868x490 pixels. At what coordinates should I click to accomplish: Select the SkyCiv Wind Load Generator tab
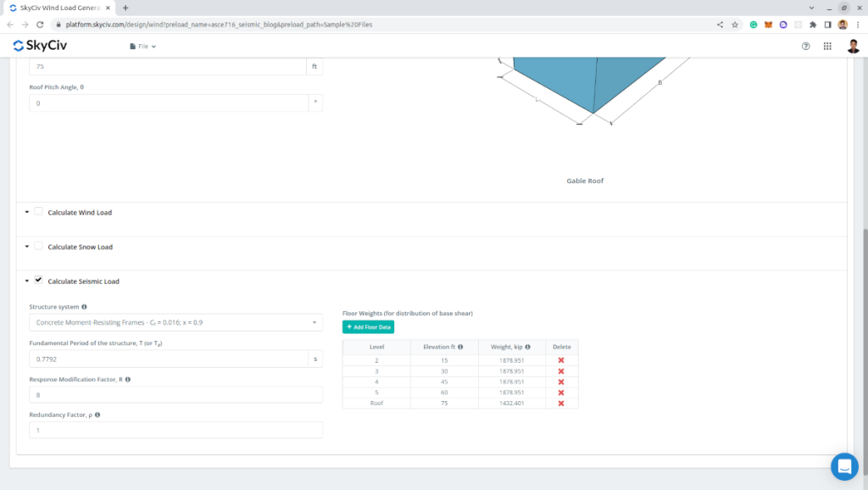[56, 8]
